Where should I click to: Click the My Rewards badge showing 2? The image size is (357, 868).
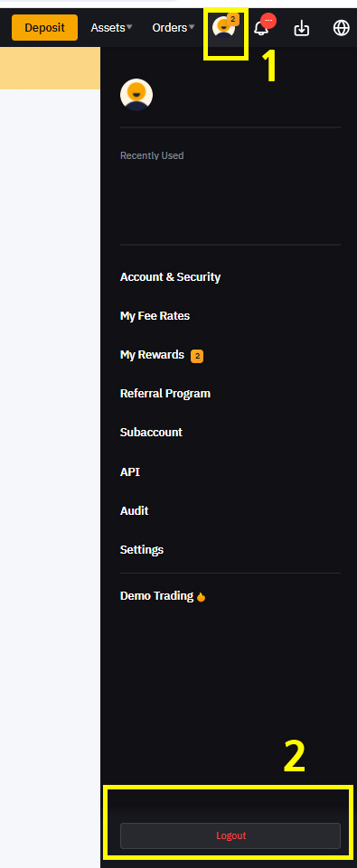pyautogui.click(x=197, y=356)
